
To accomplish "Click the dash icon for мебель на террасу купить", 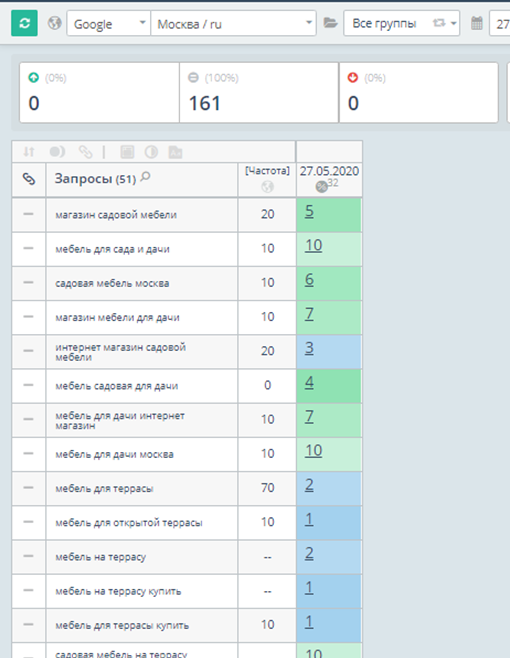I will (28, 590).
